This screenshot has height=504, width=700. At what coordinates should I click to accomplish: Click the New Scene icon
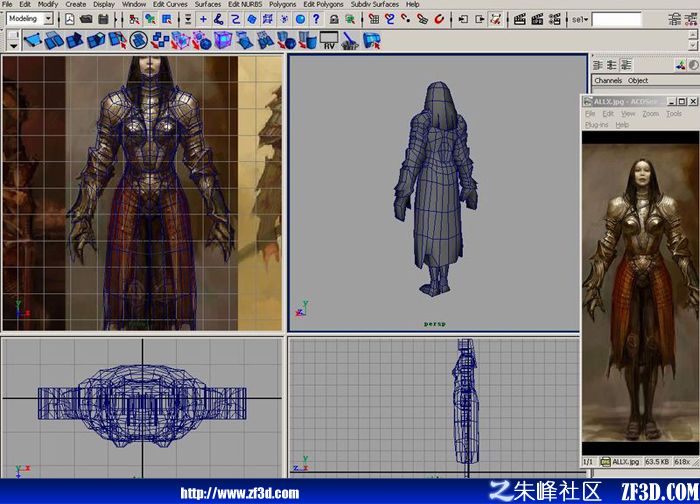pos(70,19)
